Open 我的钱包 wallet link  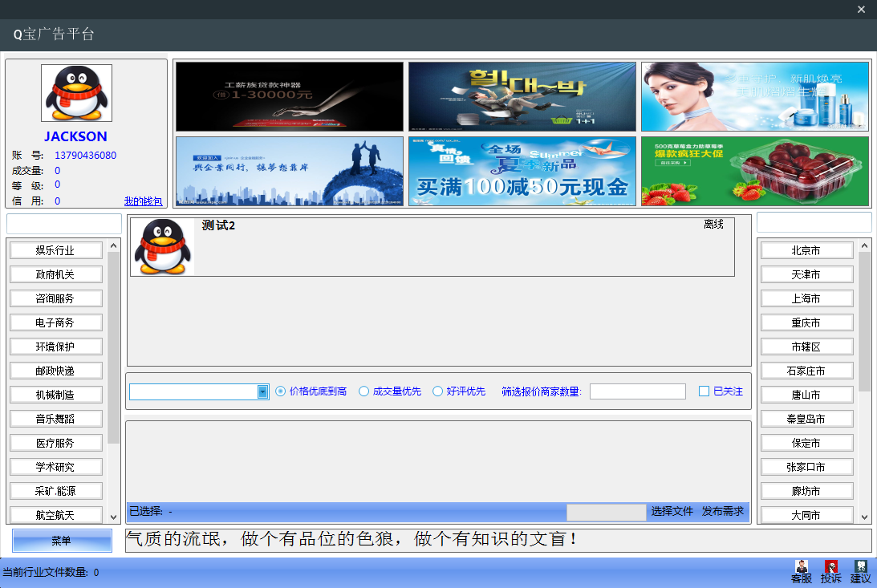144,201
